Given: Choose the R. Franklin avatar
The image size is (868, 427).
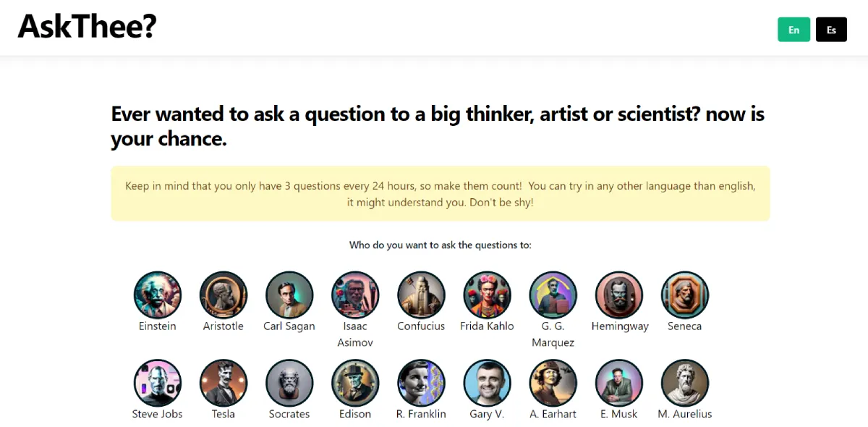Looking at the screenshot, I should point(421,383).
